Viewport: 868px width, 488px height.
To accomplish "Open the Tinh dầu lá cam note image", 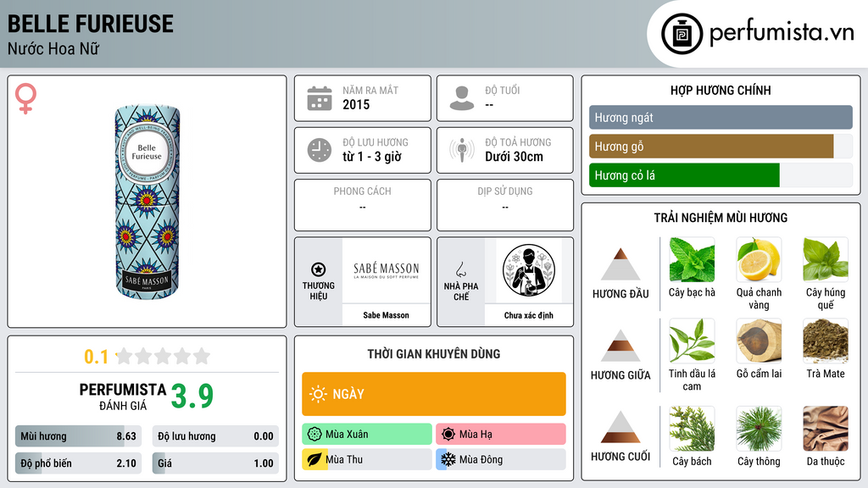I will (692, 341).
